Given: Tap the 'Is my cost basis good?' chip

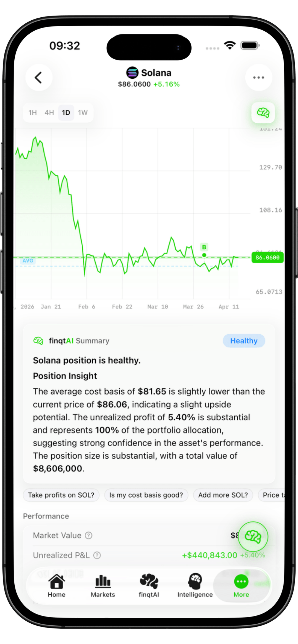Looking at the screenshot, I should tap(146, 495).
